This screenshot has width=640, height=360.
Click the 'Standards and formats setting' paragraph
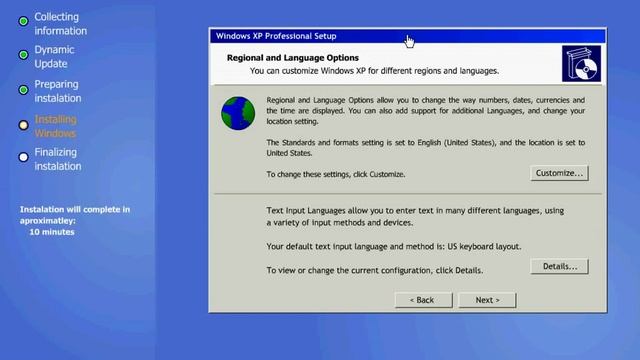[426, 148]
